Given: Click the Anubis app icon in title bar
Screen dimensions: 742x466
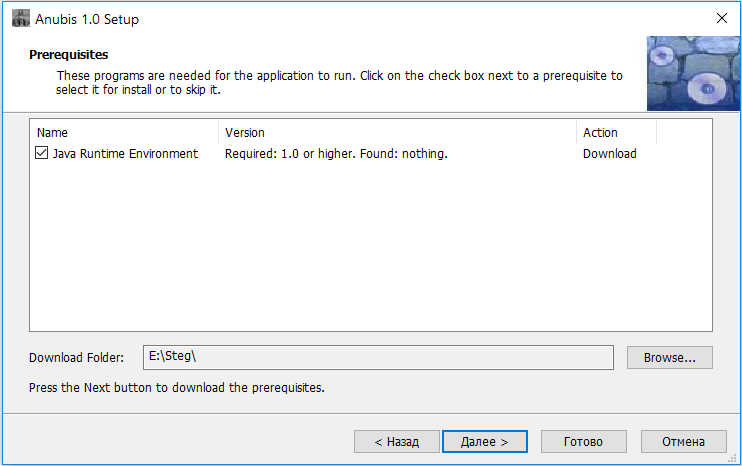Looking at the screenshot, I should click(20, 17).
